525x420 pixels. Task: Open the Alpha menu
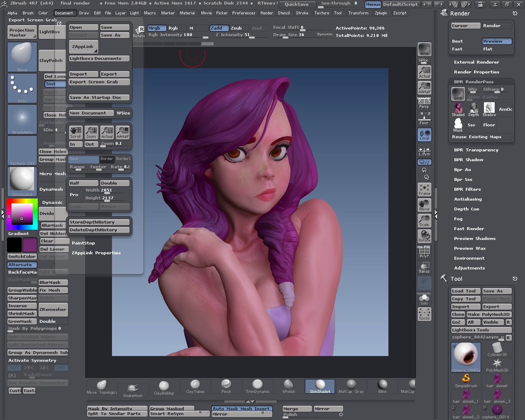click(x=12, y=13)
